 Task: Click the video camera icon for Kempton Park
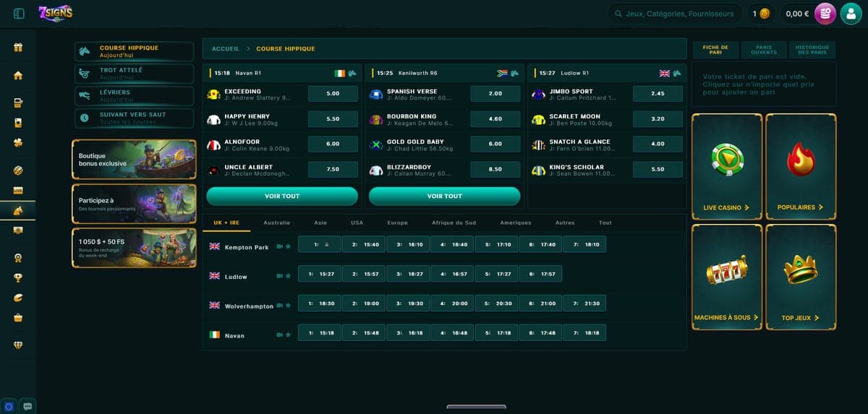[x=279, y=247]
